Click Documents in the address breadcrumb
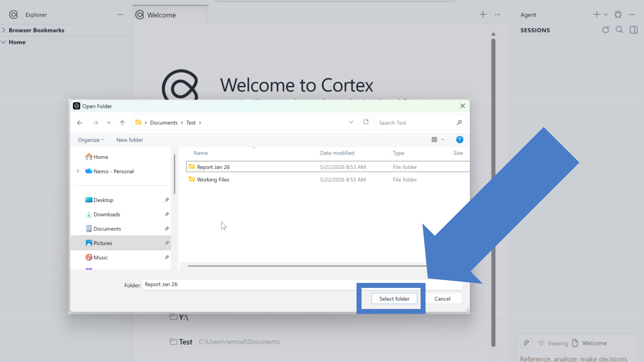Viewport: 644px width, 362px height. (164, 123)
